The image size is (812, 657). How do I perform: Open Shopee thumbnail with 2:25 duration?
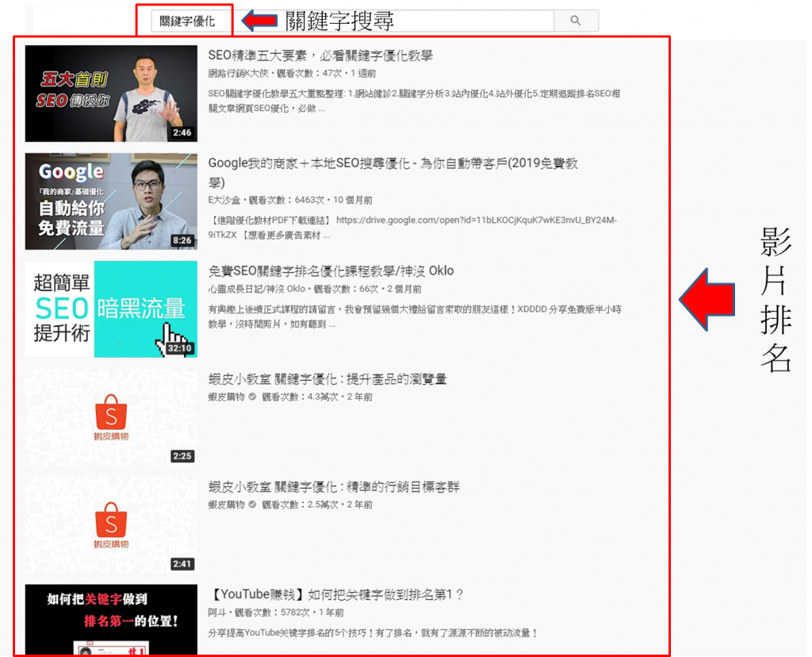111,417
